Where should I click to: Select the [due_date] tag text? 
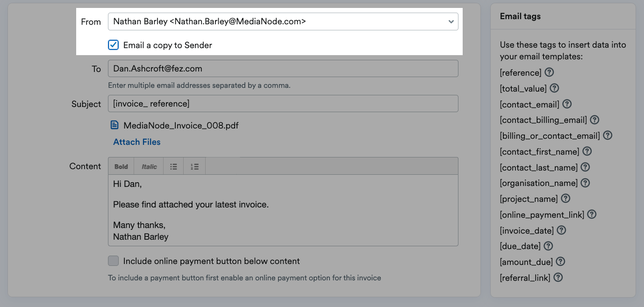pos(520,246)
